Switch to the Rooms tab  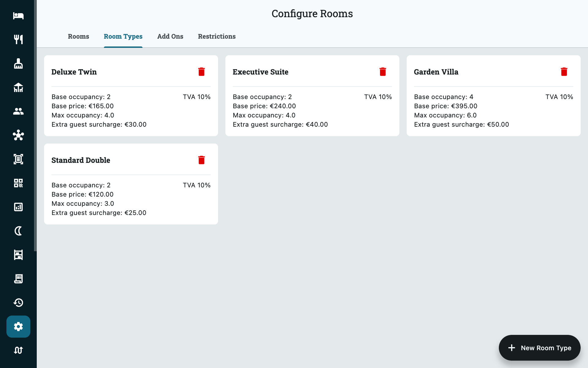(78, 36)
